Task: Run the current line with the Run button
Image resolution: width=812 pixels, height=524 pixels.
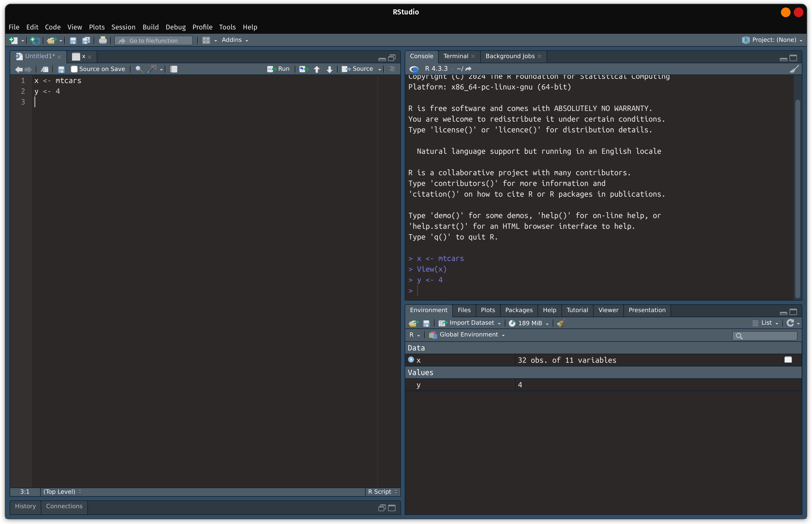Action: (x=278, y=69)
